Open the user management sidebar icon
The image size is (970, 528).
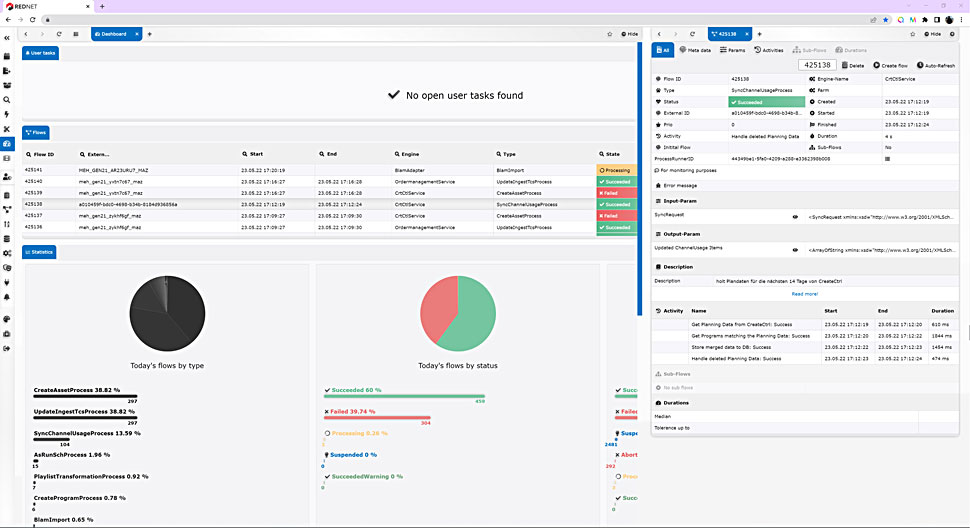(x=7, y=177)
